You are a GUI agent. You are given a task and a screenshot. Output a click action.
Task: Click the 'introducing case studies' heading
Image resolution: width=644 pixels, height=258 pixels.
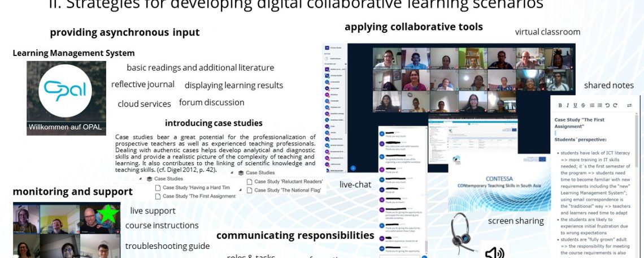pos(214,123)
